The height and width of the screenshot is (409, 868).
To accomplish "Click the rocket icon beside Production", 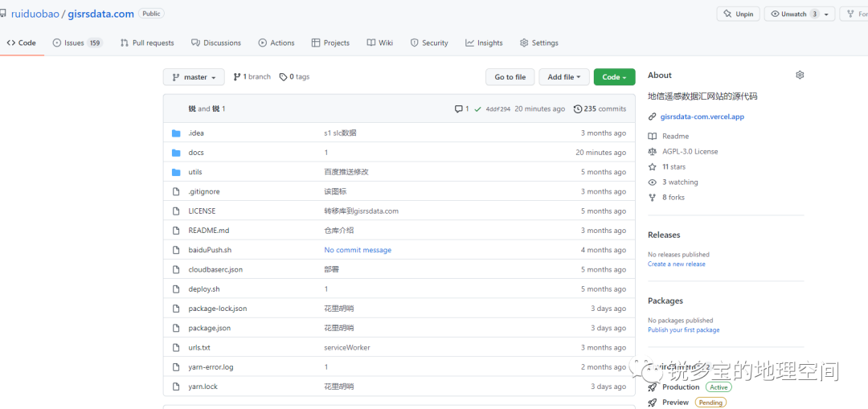I will point(652,387).
